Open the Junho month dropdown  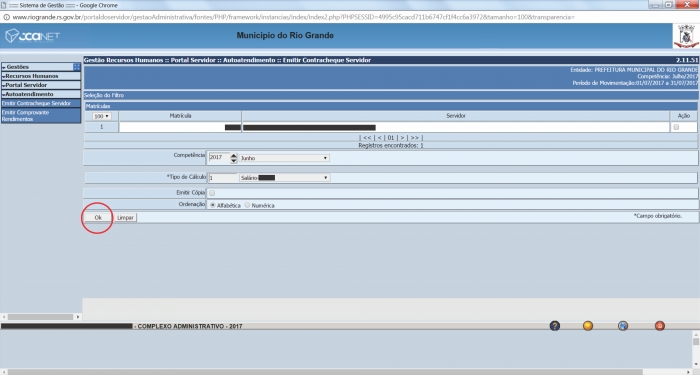point(284,158)
